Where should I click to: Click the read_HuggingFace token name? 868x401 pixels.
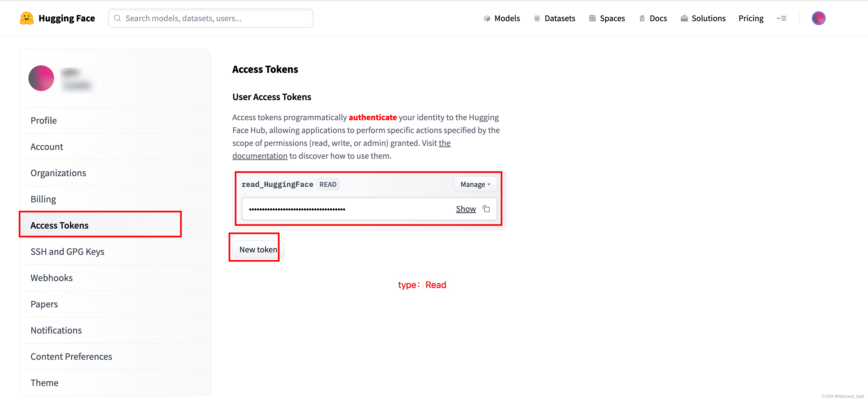click(x=277, y=184)
